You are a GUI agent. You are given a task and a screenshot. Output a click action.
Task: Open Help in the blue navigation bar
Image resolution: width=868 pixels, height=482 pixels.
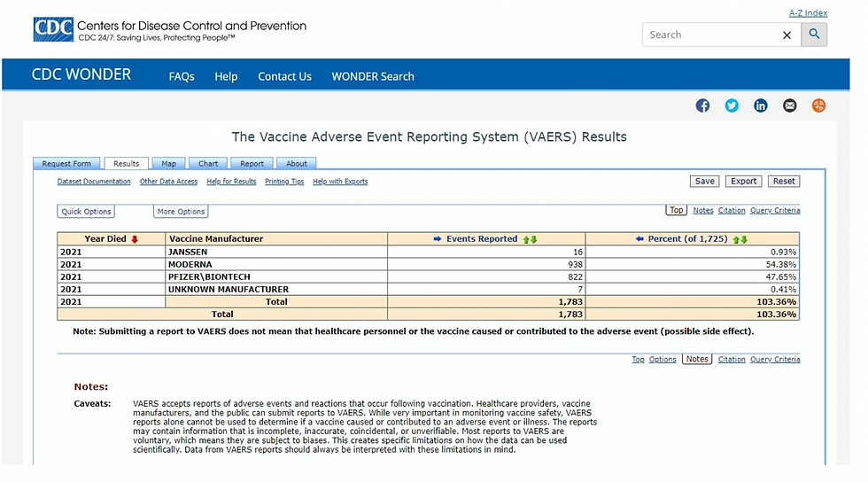click(226, 76)
